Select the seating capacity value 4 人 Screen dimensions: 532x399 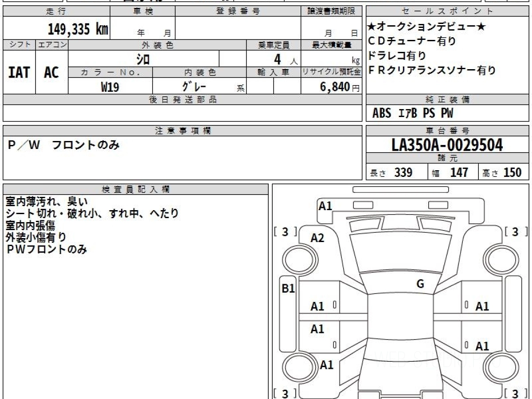[x=286, y=59]
